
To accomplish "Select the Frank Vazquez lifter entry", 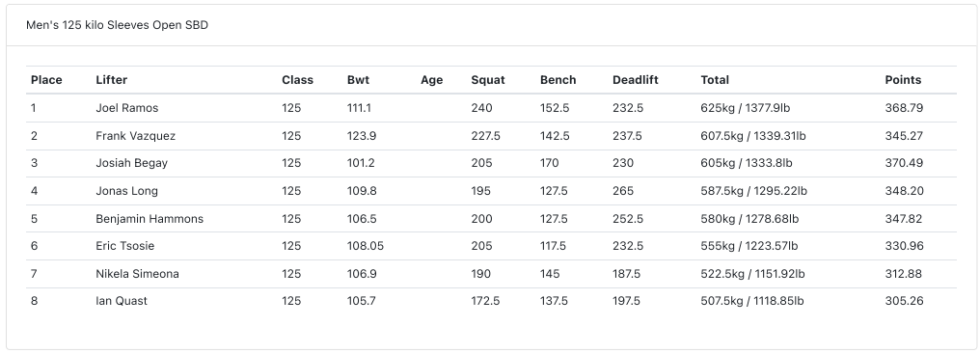I will (x=136, y=136).
